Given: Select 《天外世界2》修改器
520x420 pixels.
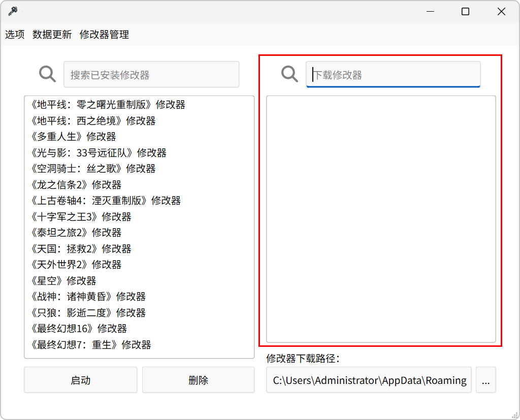Looking at the screenshot, I should 139,265.
